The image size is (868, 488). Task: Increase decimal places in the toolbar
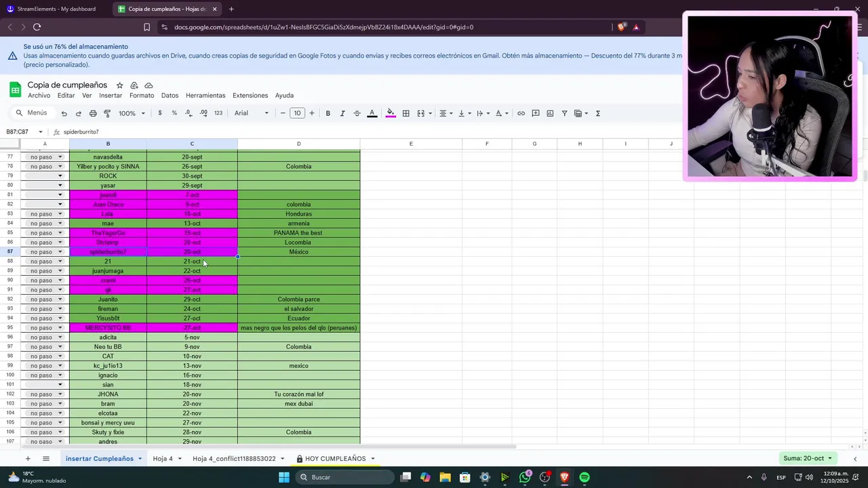click(x=203, y=113)
